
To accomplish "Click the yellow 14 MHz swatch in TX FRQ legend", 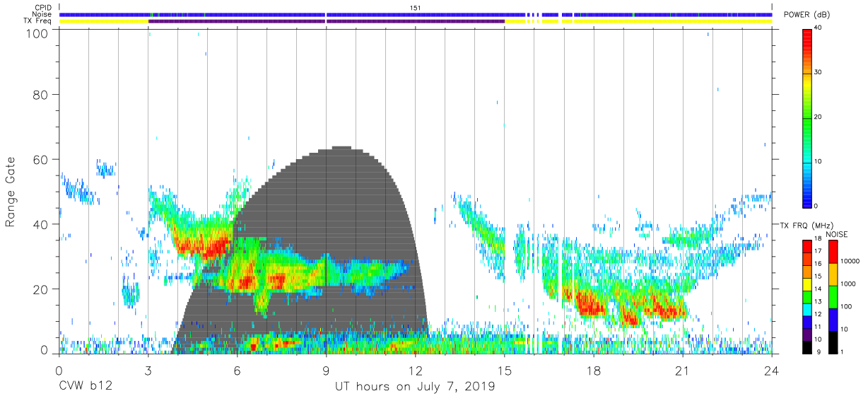I will point(807,284).
